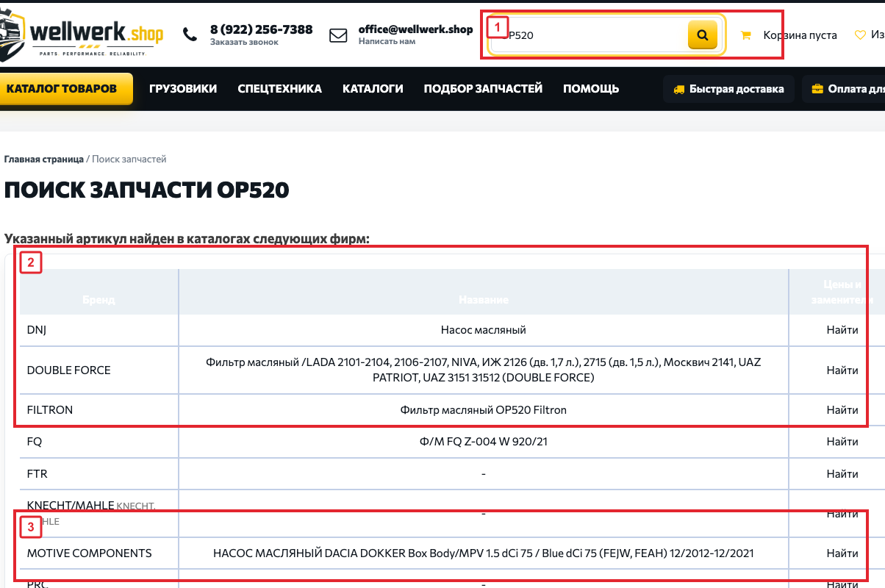Click the yellow search magnifier button
885x588 pixels.
click(703, 35)
